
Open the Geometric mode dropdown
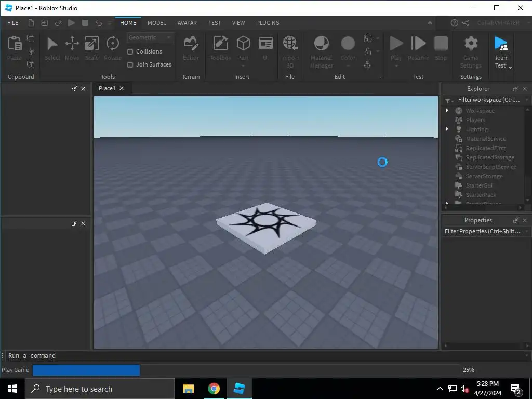point(150,37)
